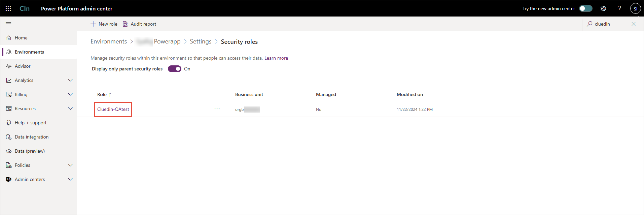The image size is (644, 215).
Task: Click the Billing icon in sidebar
Action: click(x=9, y=94)
